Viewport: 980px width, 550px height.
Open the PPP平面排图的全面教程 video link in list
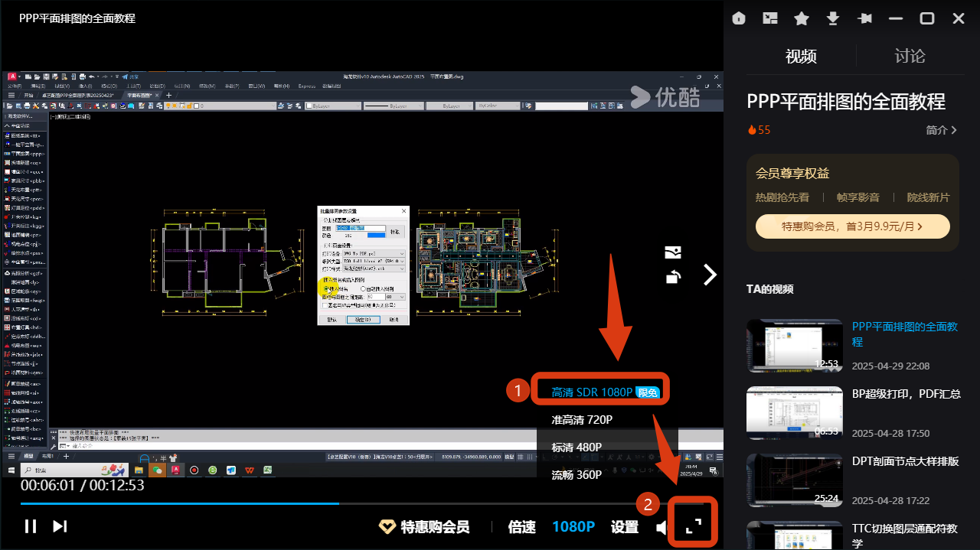905,335
